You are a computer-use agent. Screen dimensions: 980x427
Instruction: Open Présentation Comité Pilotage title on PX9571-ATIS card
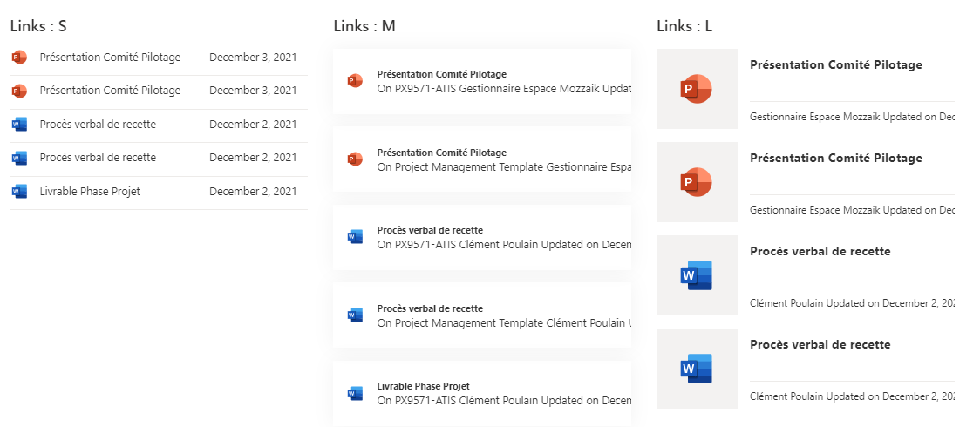[x=442, y=74]
